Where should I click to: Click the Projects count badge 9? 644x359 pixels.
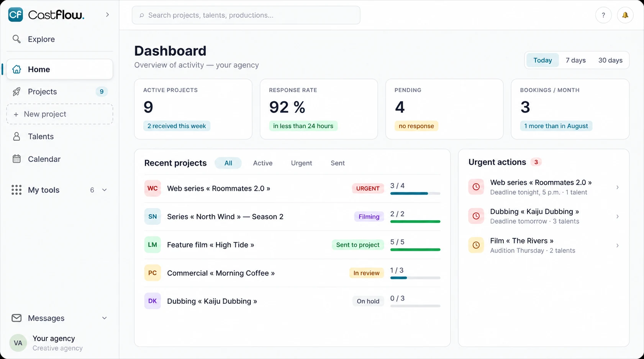pyautogui.click(x=102, y=92)
